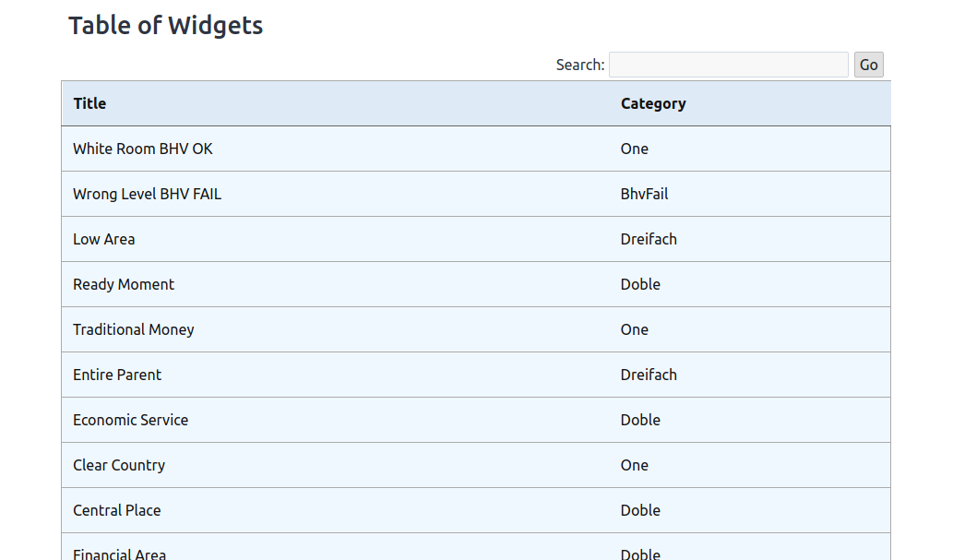
Task: Click the Entire Parent title cell
Action: coord(117,375)
